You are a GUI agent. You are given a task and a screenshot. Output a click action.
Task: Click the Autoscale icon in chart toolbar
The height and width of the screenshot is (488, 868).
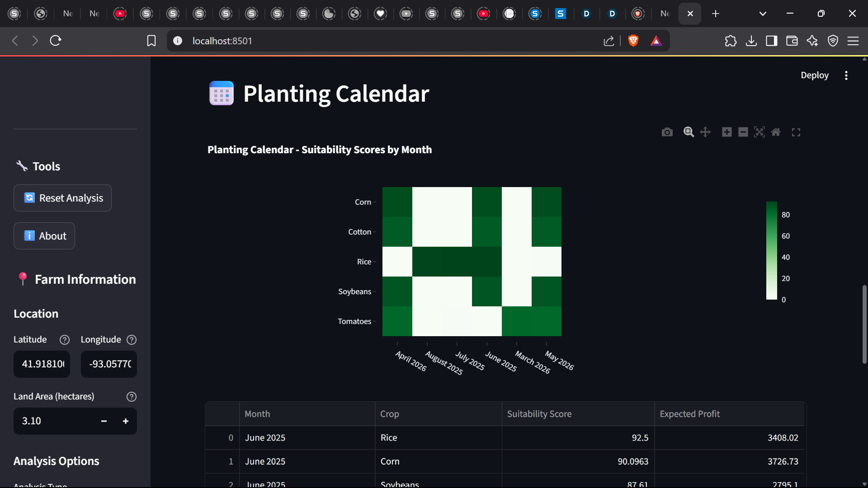[x=759, y=132]
